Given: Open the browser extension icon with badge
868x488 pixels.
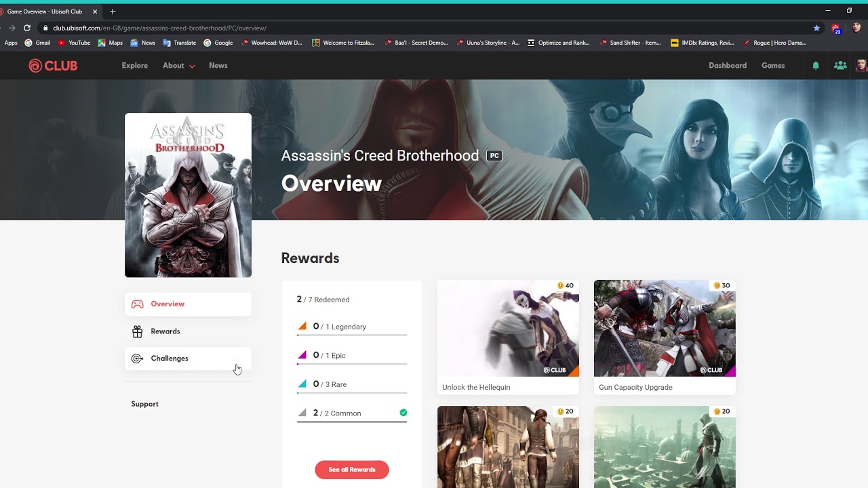Looking at the screenshot, I should click(837, 28).
